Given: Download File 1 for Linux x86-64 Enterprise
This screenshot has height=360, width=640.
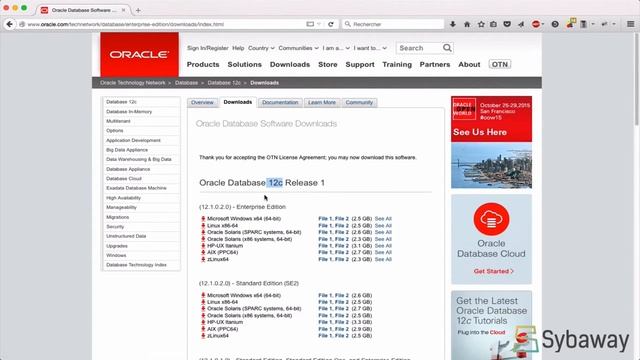Looking at the screenshot, I should (325, 226).
